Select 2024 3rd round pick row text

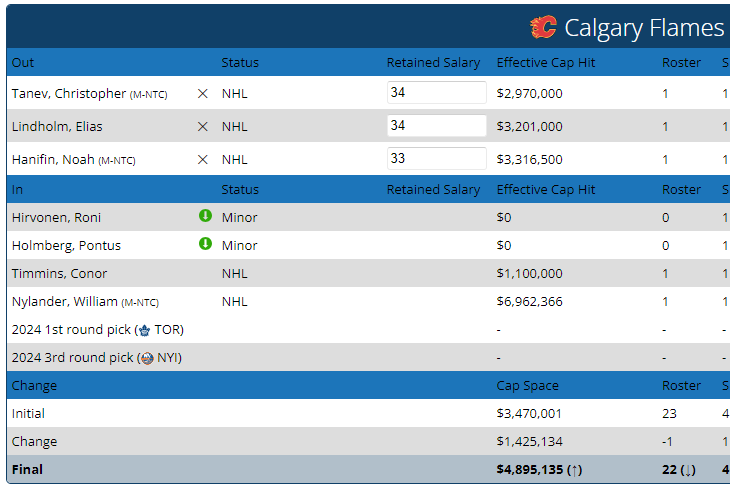pos(97,357)
